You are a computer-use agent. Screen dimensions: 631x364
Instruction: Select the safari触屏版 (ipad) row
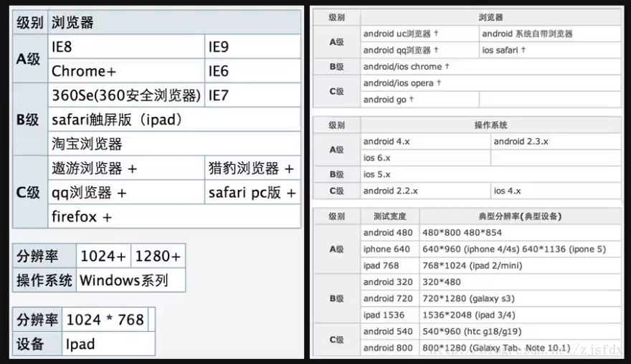174,120
